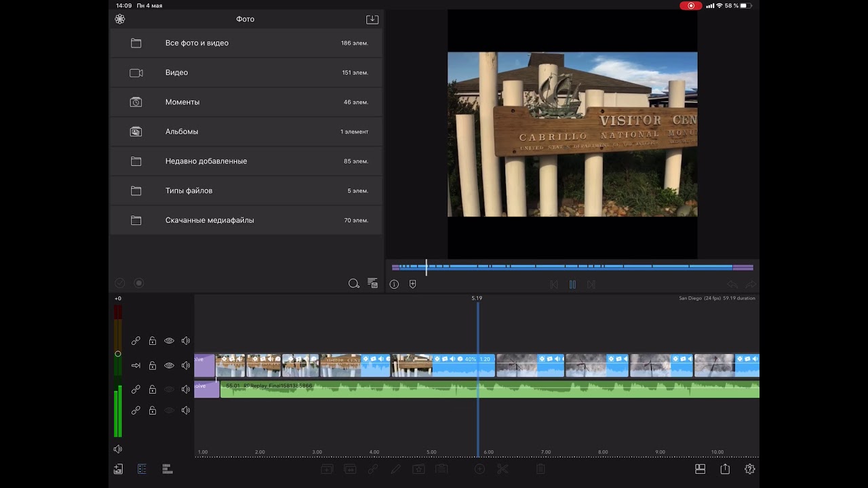868x488 pixels.
Task: Open the Скачанные медиафайлы folder
Action: (246, 220)
